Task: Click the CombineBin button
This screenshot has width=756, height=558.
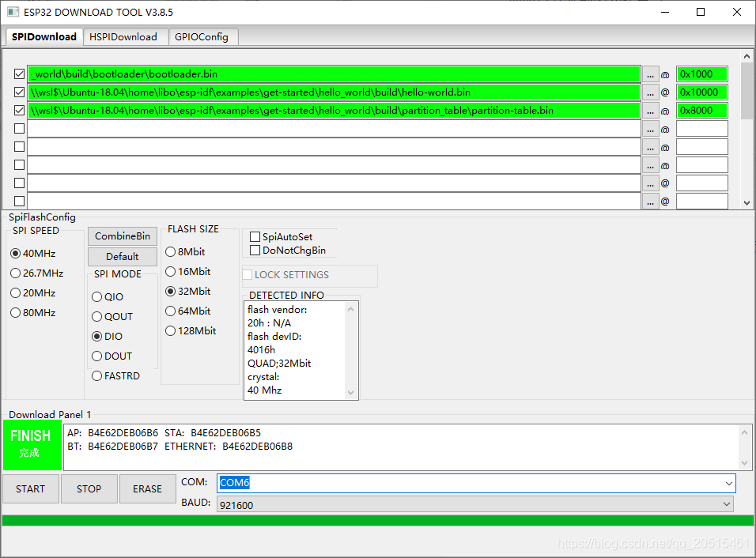Action: tap(123, 236)
